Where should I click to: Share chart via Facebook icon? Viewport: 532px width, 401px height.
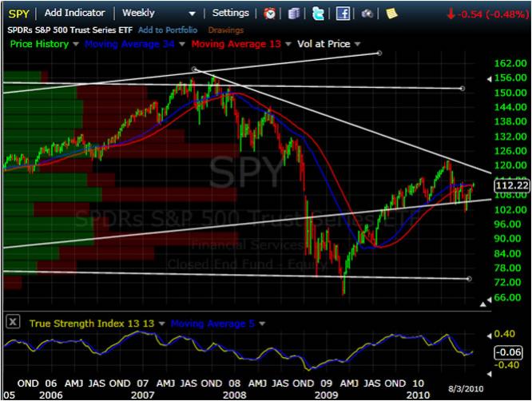(343, 14)
